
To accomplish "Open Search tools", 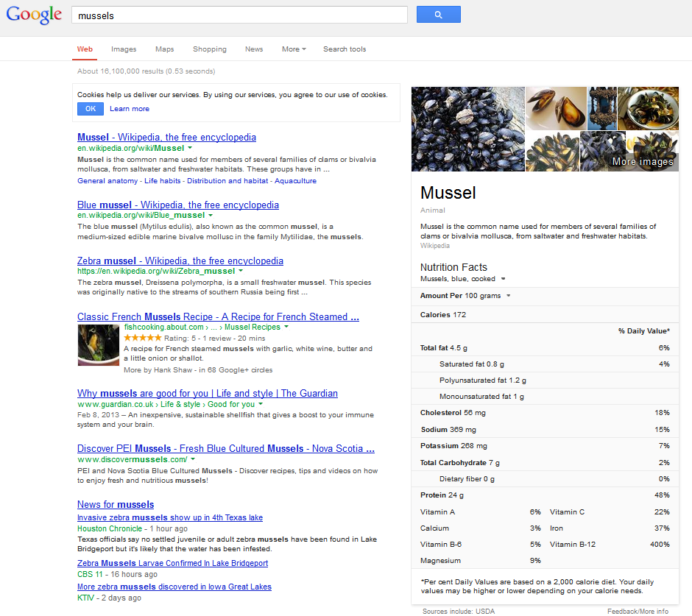I will coord(345,49).
